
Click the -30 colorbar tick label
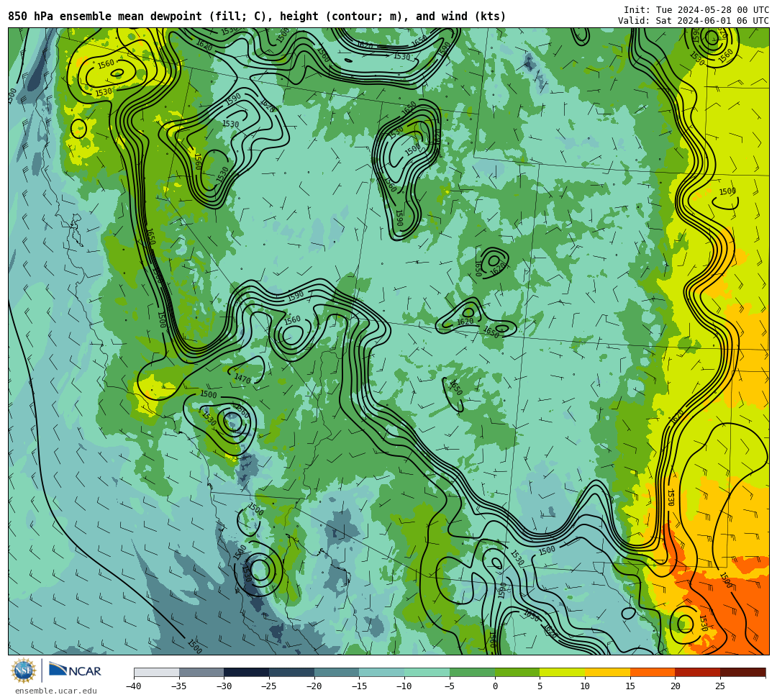pos(224,686)
